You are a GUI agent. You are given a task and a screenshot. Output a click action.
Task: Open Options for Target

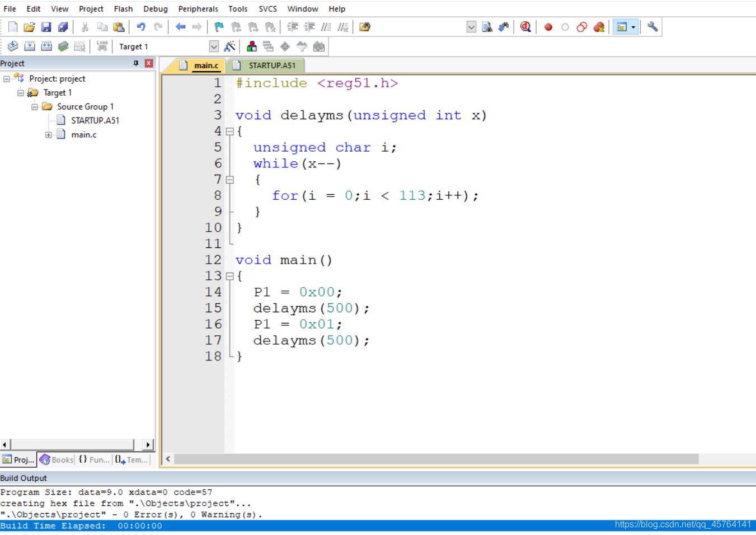(x=229, y=46)
